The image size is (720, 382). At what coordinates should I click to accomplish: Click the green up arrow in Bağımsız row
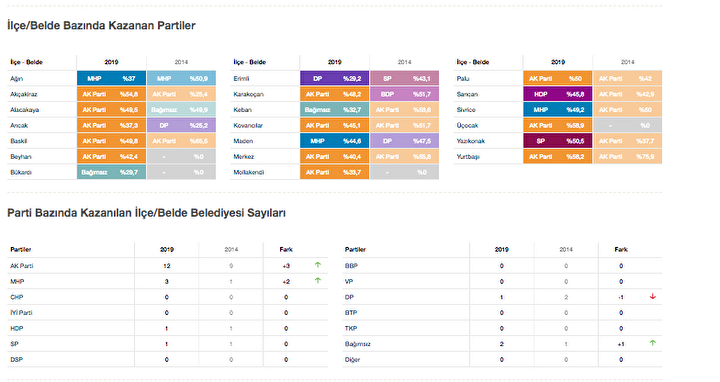click(652, 343)
